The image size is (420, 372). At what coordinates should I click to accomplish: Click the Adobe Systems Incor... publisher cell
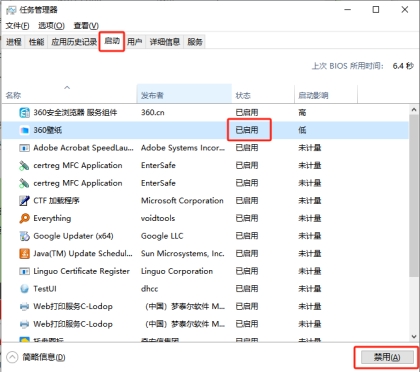tap(183, 148)
